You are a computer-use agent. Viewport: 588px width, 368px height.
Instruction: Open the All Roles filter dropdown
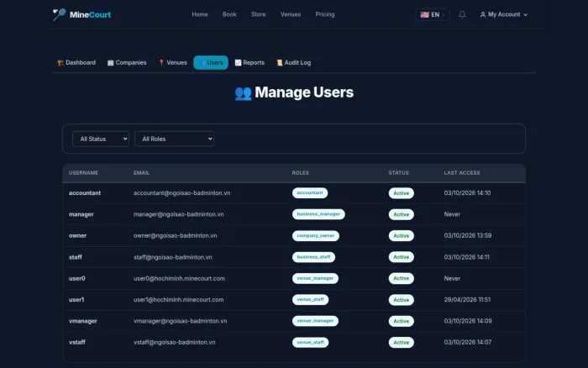pyautogui.click(x=174, y=139)
